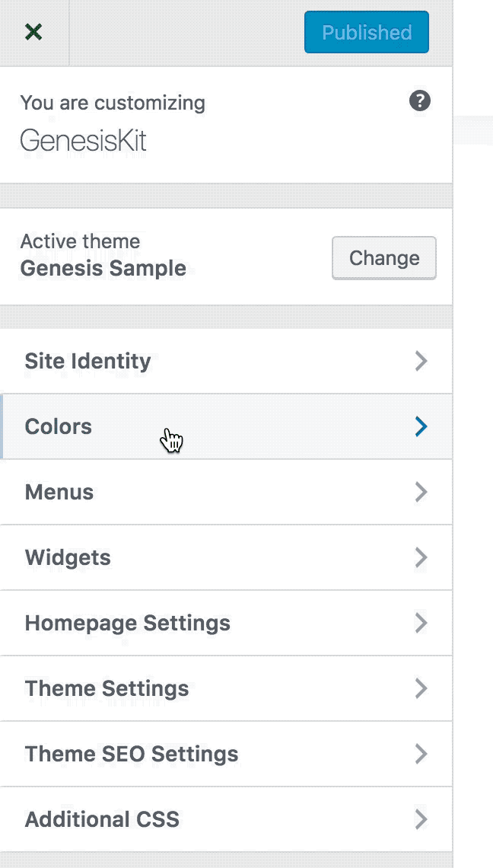Expand Site Identity using its chevron arrow
This screenshot has width=493, height=868.
coord(421,361)
